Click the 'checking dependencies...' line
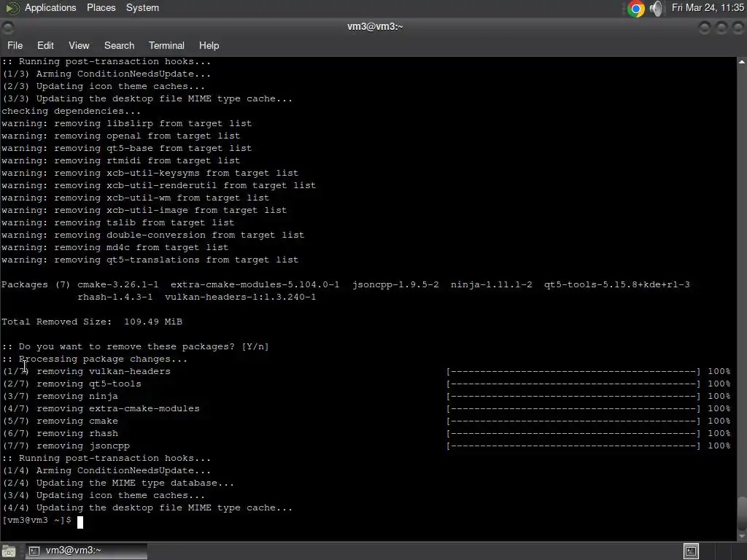This screenshot has width=747, height=560. (x=71, y=112)
